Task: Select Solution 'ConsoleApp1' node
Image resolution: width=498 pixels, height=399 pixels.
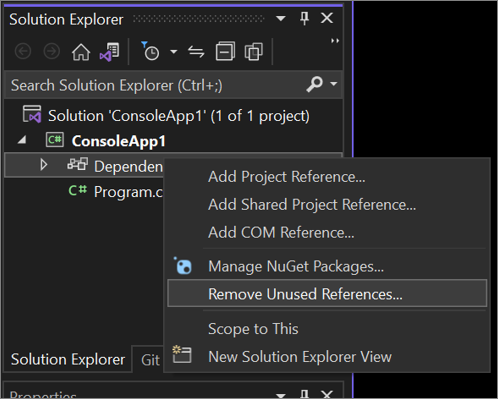Action: [x=178, y=116]
